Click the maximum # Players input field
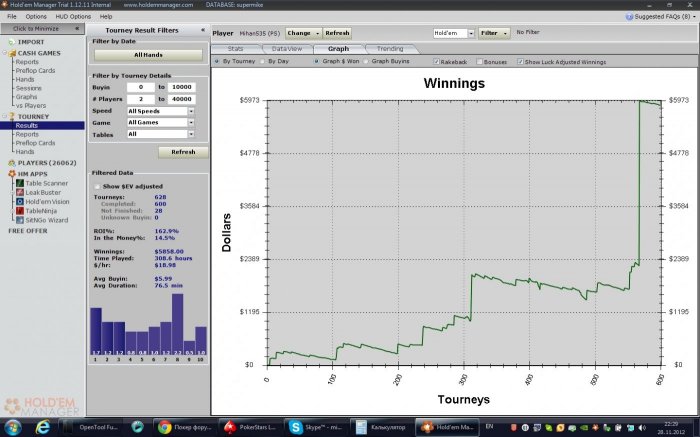The width and height of the screenshot is (700, 437). 181,99
